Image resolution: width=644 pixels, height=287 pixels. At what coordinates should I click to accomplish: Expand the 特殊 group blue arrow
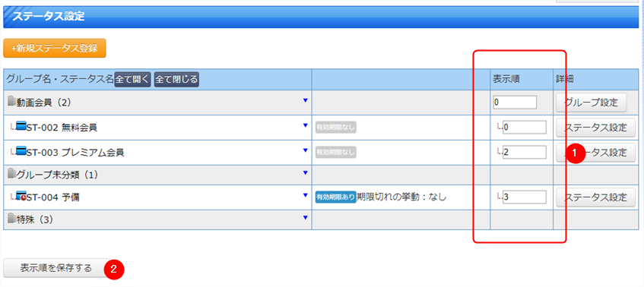305,218
